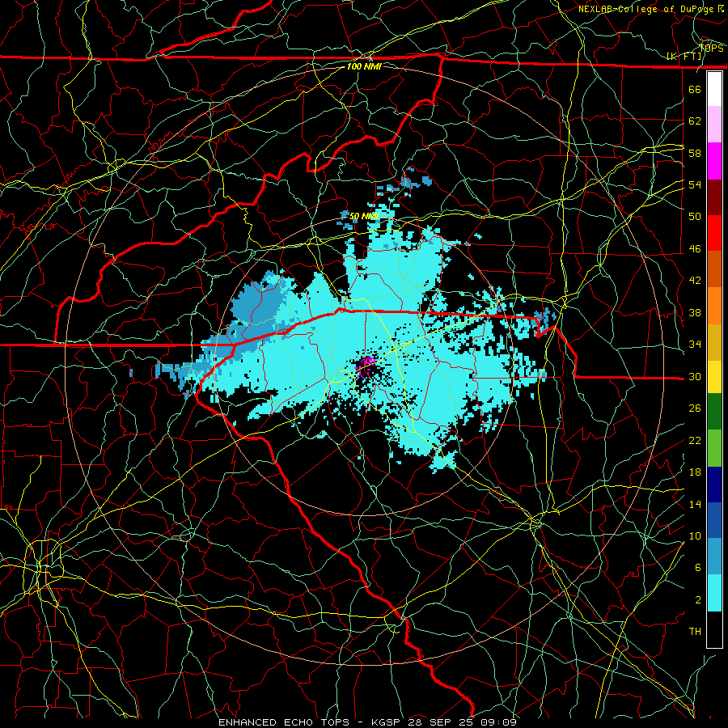Click the dark orange 42 kft legend swatch
Screen dimensions: 728x728
pos(714,269)
